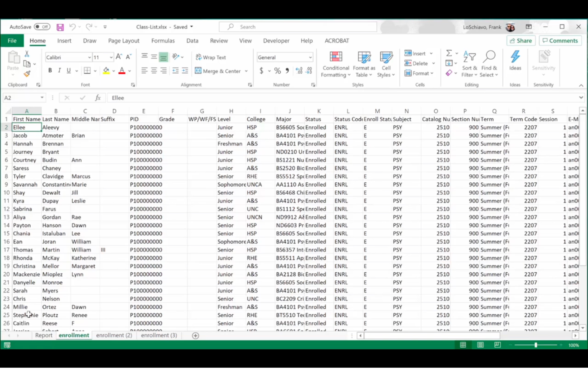Click the AutoSum sigma icon
The height and width of the screenshot is (369, 588).
[x=449, y=53]
